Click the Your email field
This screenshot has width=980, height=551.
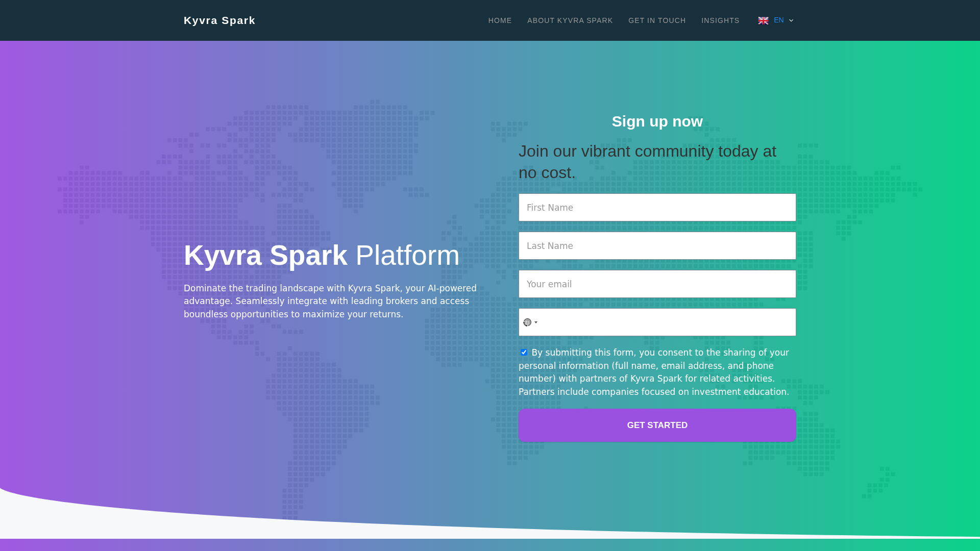pos(657,284)
